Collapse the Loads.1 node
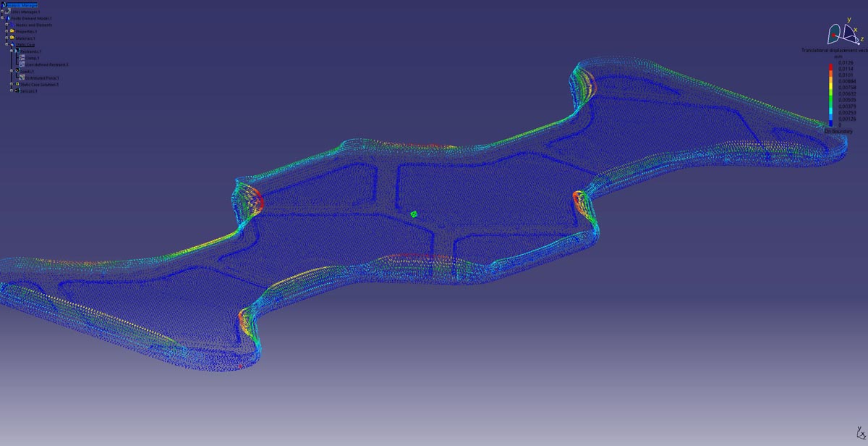Viewport: 868px width, 446px height. tap(12, 71)
